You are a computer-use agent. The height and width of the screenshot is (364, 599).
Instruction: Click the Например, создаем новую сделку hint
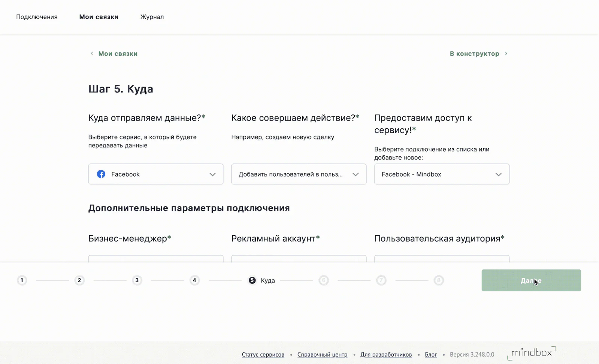point(283,137)
